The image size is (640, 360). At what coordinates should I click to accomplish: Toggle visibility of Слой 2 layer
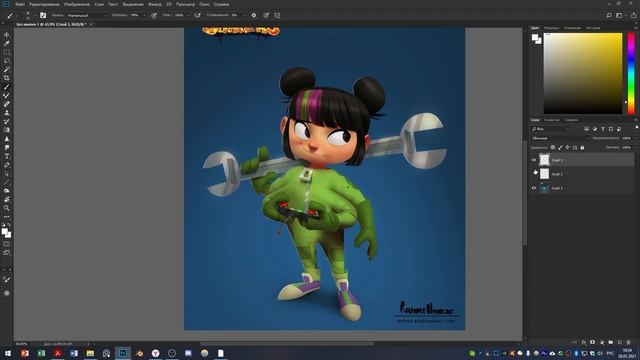coord(533,174)
